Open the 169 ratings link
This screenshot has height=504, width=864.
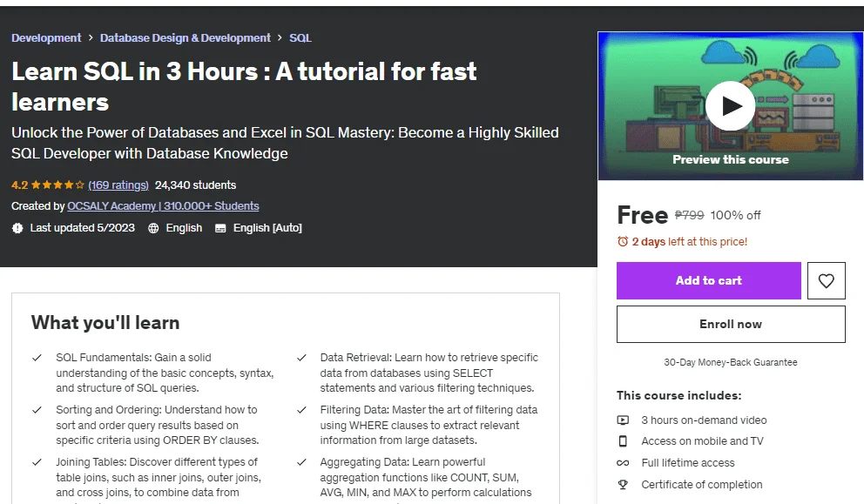coord(118,185)
